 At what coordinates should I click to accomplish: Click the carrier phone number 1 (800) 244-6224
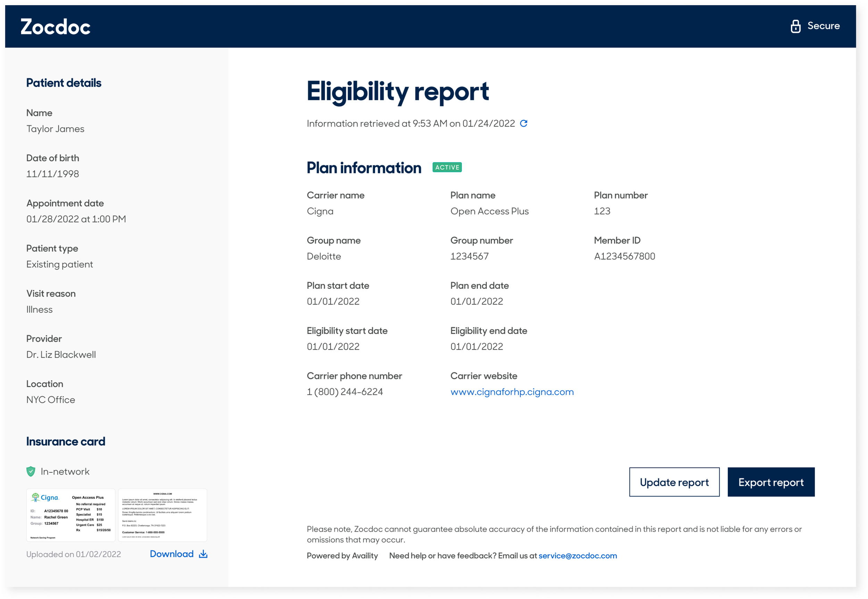(x=345, y=392)
